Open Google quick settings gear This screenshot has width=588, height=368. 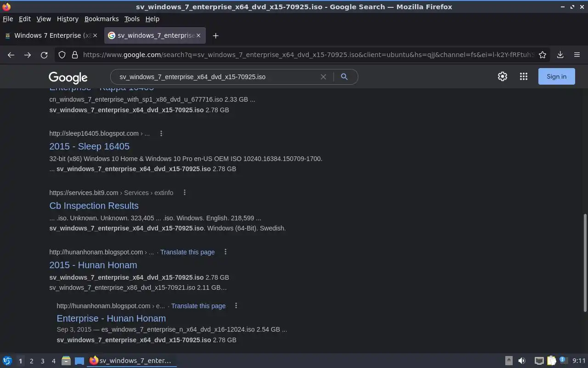(503, 77)
